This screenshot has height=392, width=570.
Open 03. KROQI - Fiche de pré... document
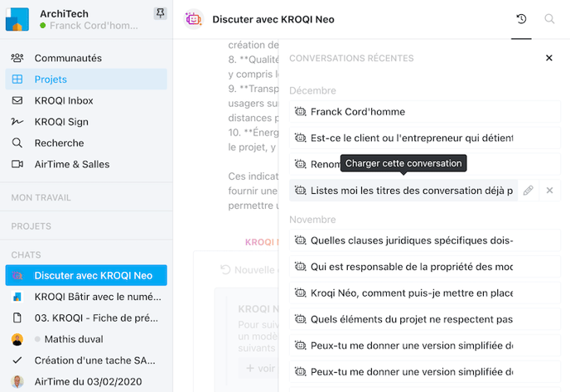pyautogui.click(x=86, y=317)
